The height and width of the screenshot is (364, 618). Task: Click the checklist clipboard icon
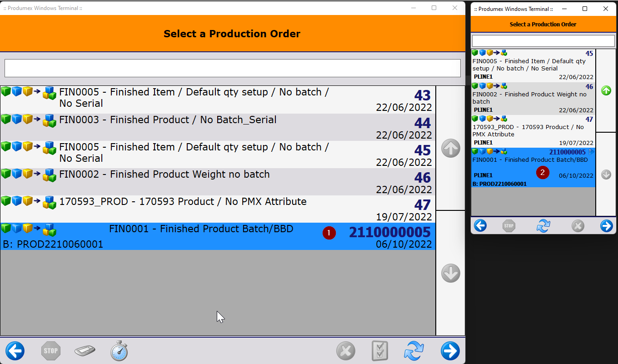380,351
